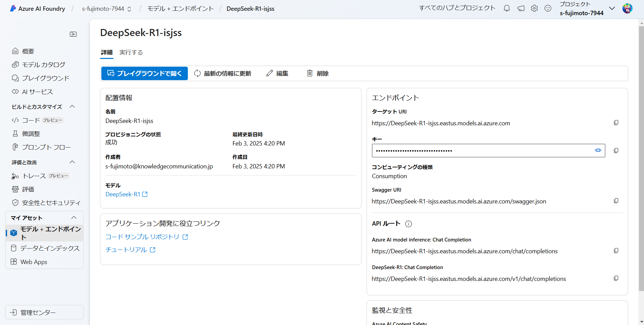Click the author email s-fujimoto@knowledgecommunication.jp
This screenshot has height=325, width=644.
tap(159, 166)
